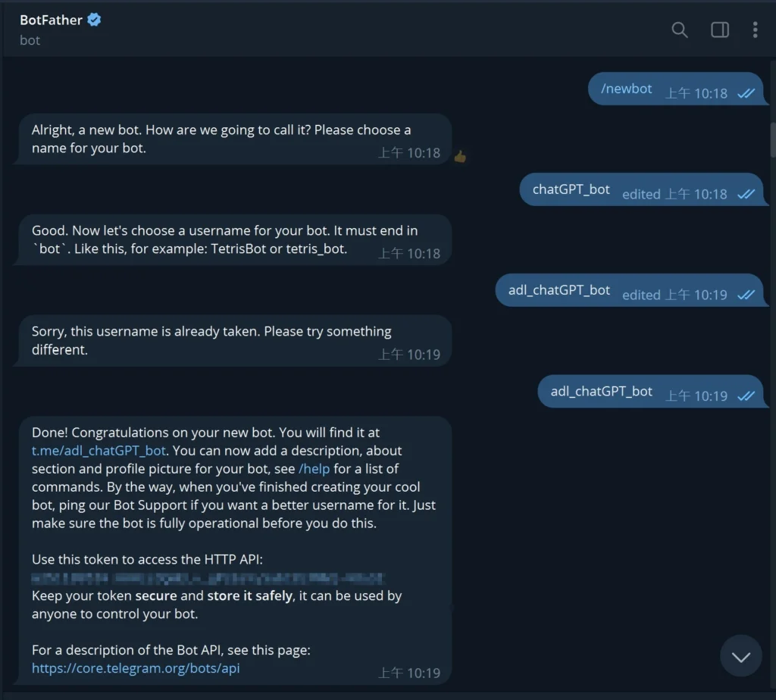This screenshot has width=776, height=700.
Task: Click the read checkmarks on chatGPT_bot message
Action: coord(746,195)
